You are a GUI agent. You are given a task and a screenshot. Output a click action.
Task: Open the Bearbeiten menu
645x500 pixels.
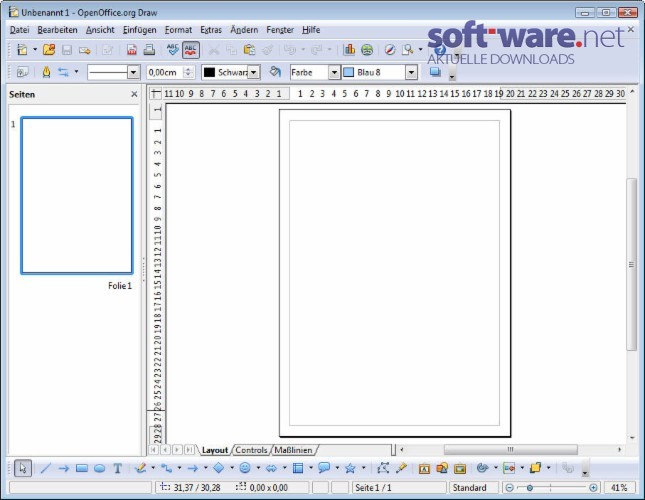point(57,30)
